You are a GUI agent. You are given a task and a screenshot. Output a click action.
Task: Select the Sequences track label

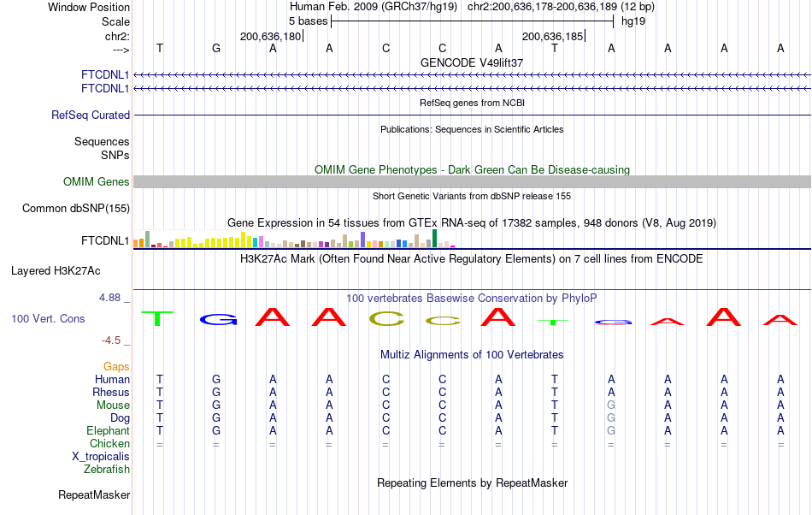(102, 141)
